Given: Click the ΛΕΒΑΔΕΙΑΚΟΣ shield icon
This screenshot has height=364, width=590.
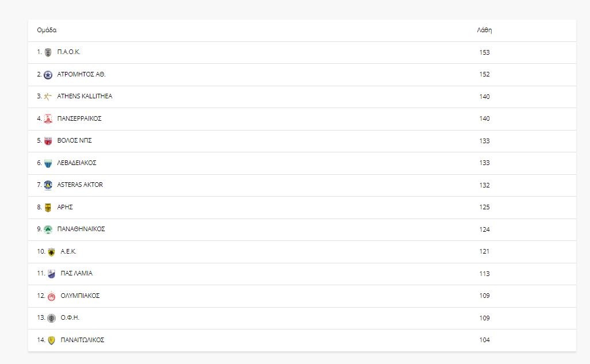Looking at the screenshot, I should (48, 163).
